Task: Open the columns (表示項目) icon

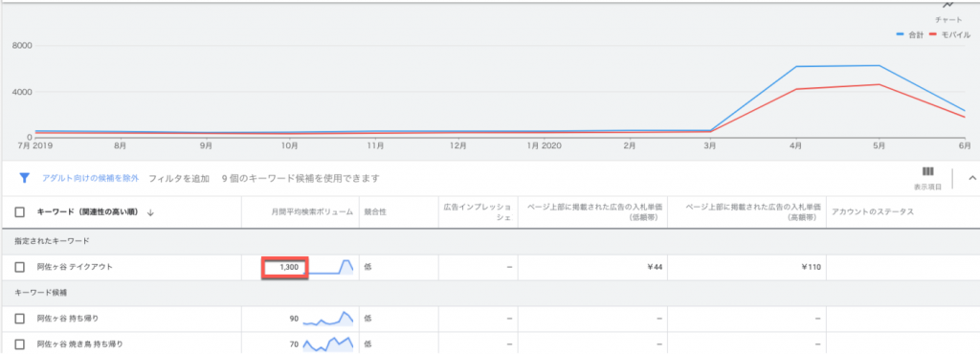Action: coord(926,171)
